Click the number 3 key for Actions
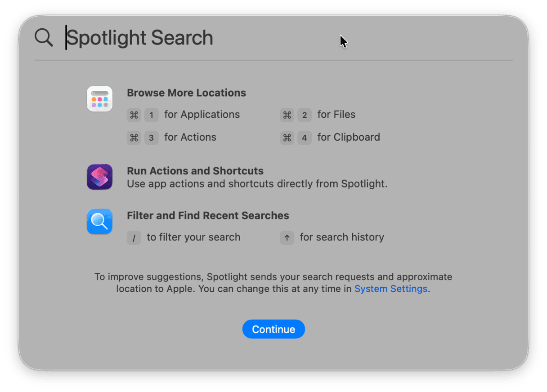This screenshot has height=392, width=547. coord(152,138)
